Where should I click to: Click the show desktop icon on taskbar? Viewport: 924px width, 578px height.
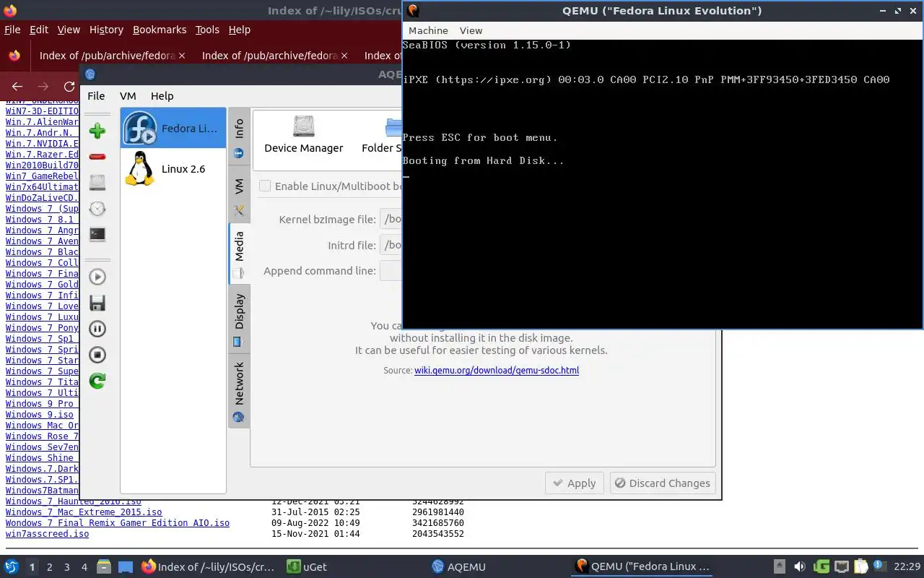[x=126, y=567]
